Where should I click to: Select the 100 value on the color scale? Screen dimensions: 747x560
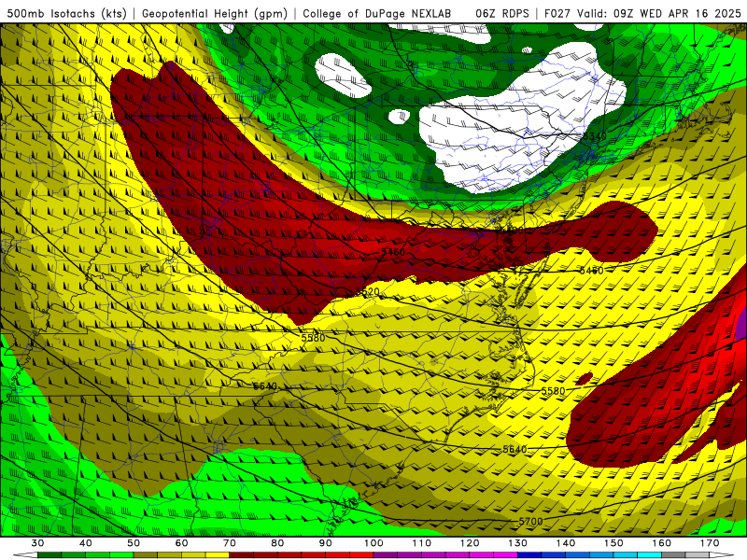pos(374,543)
